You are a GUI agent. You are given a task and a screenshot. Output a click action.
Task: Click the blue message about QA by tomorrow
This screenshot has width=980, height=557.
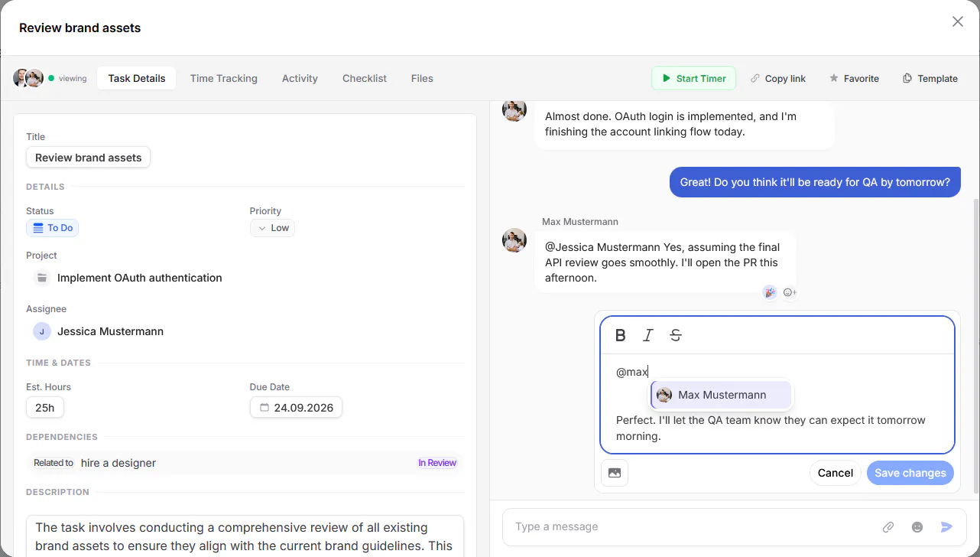815,183
